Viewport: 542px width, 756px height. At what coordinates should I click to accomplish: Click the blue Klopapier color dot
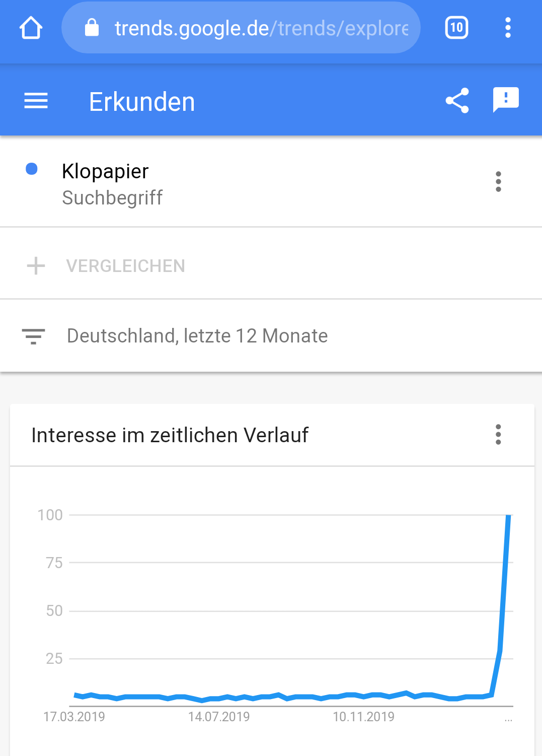pos(32,169)
